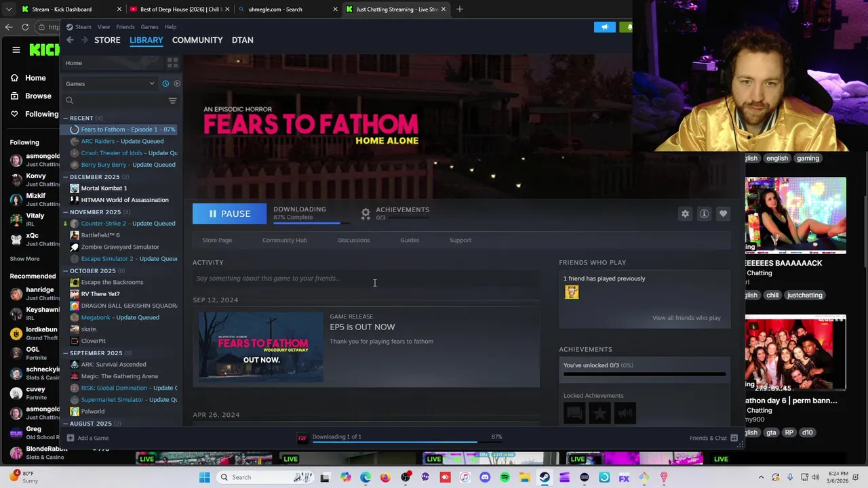Collapse DECEMBER 2025 group
Viewport: 868px width, 488px height.
pyautogui.click(x=66, y=177)
